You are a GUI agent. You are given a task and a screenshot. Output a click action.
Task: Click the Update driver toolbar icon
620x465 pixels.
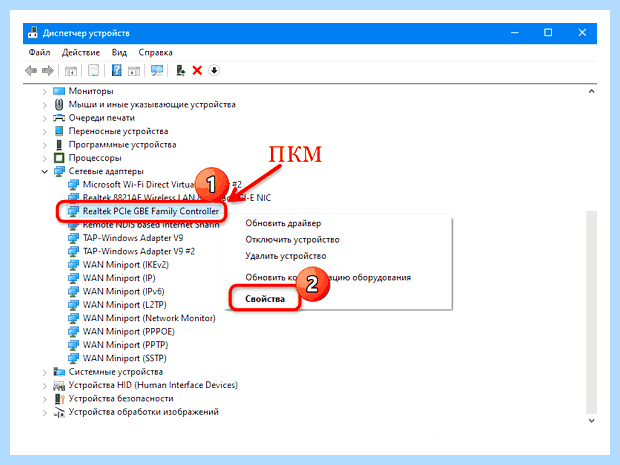pos(180,70)
